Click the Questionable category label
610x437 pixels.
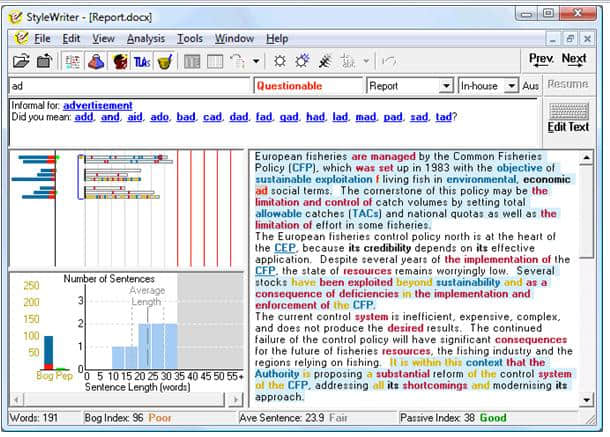click(289, 86)
